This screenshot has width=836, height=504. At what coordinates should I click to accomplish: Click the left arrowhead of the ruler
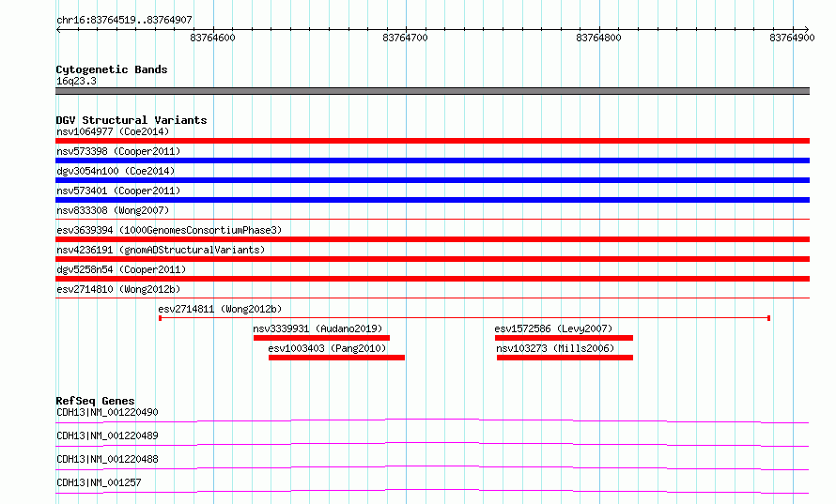(58, 29)
